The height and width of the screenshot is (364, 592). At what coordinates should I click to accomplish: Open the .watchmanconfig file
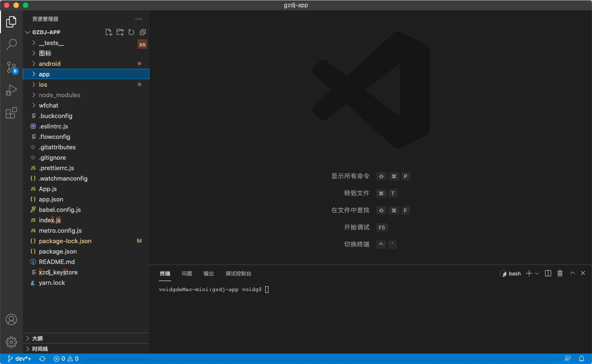[86, 178]
